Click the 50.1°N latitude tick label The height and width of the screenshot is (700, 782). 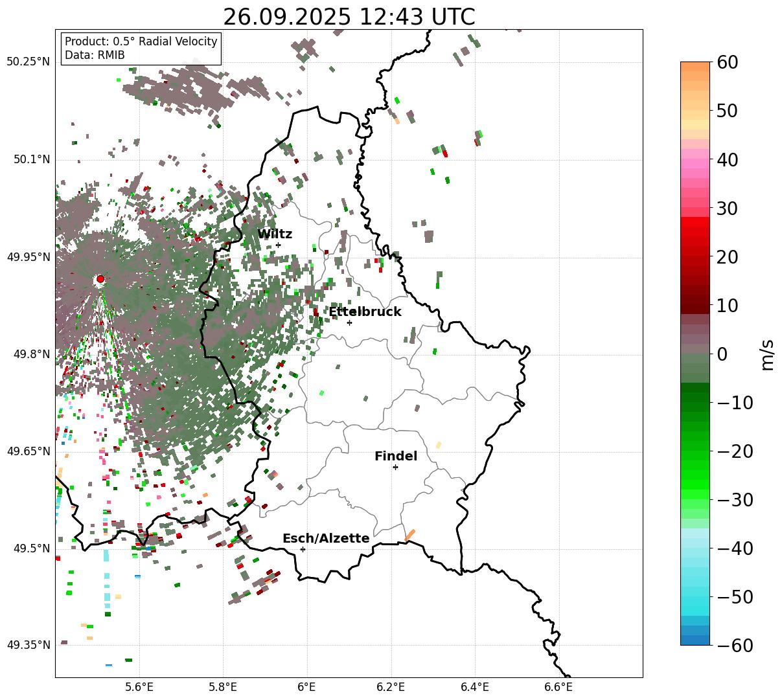click(x=30, y=159)
